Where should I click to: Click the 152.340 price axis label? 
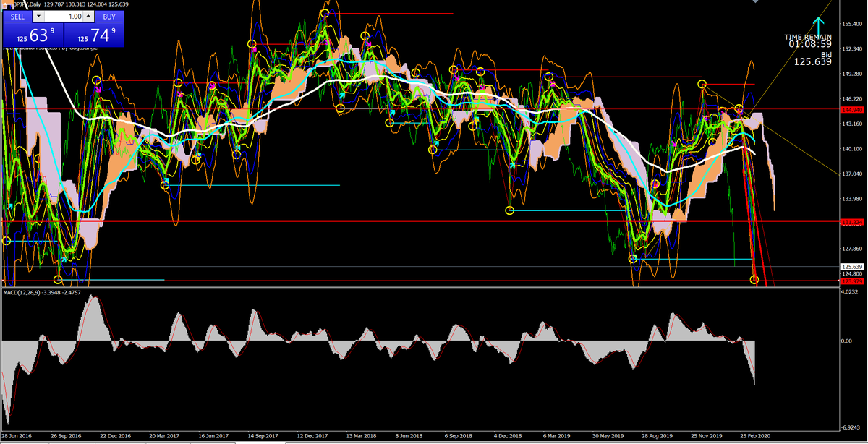coord(854,49)
